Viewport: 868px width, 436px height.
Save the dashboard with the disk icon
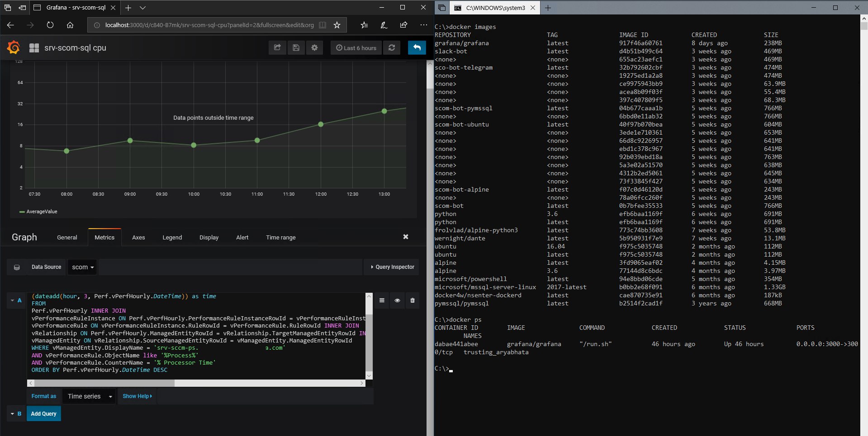point(296,47)
